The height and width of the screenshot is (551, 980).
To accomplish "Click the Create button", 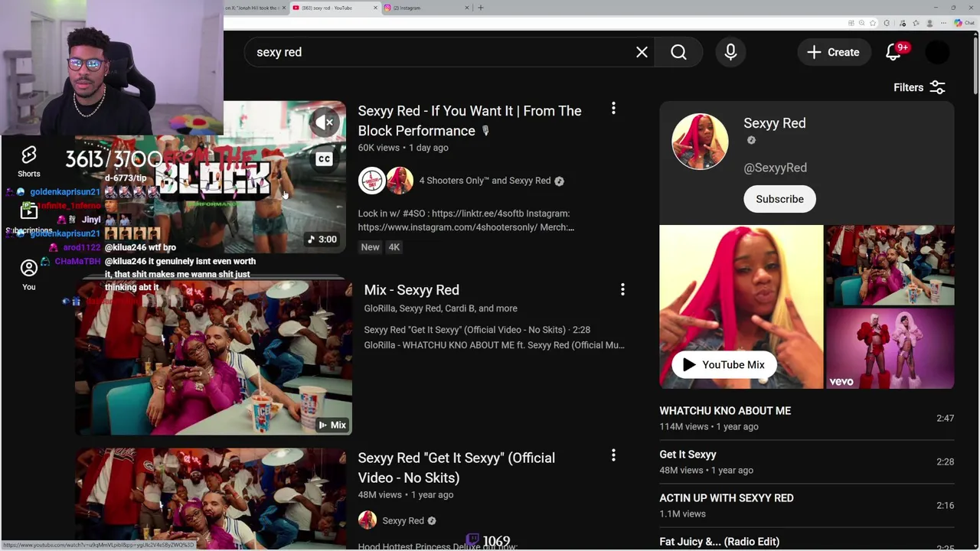I will click(833, 52).
